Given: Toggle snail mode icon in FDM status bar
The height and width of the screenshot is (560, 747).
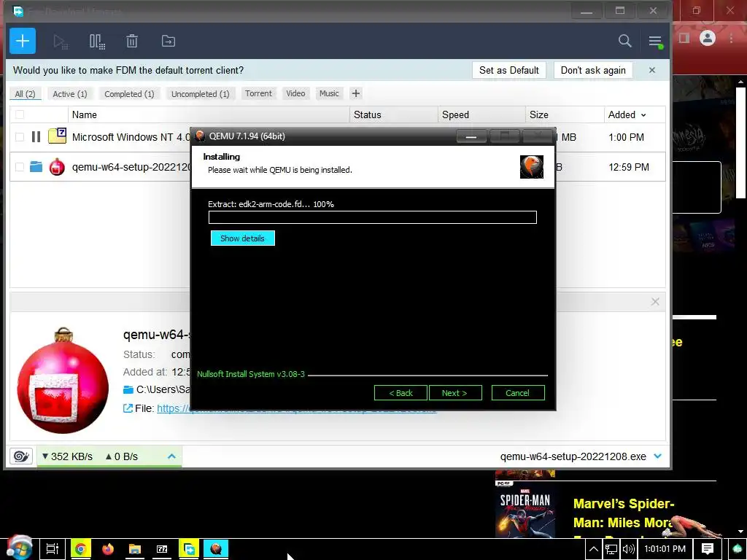Looking at the screenshot, I should 21,456.
